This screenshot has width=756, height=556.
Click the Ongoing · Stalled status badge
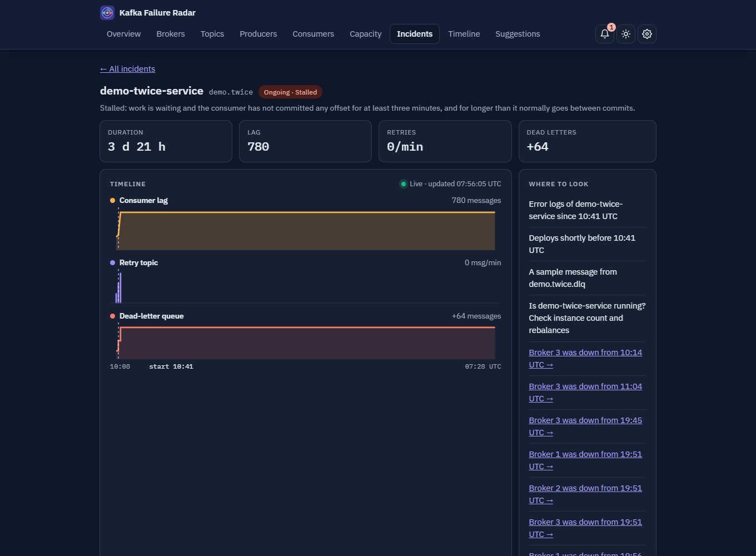click(290, 92)
